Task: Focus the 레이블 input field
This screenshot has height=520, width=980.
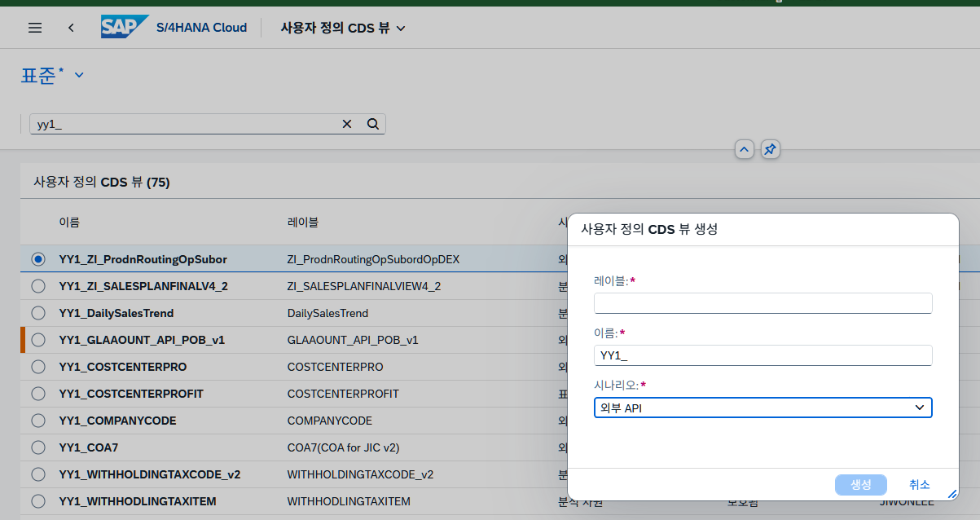Action: (x=763, y=303)
